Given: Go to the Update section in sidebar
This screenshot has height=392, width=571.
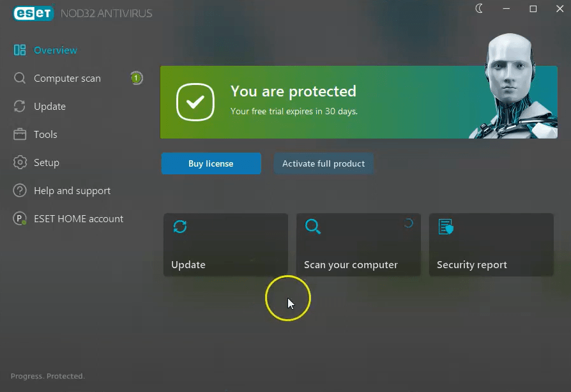Looking at the screenshot, I should 50,106.
